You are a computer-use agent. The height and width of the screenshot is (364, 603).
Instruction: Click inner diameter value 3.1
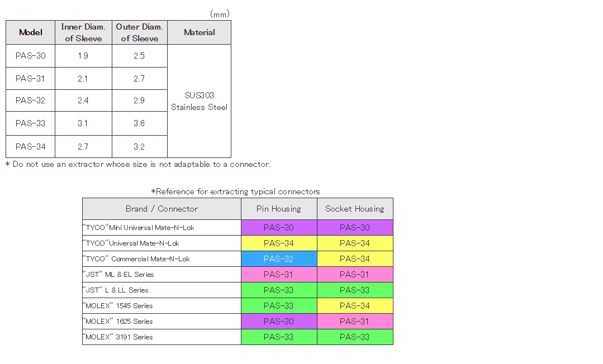point(83,123)
